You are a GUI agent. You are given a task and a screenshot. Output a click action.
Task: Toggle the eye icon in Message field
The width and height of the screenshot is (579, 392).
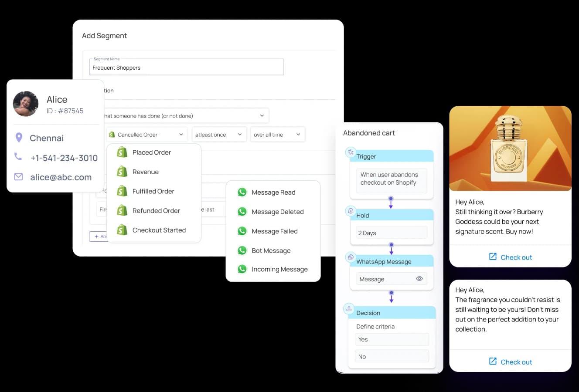tap(419, 279)
